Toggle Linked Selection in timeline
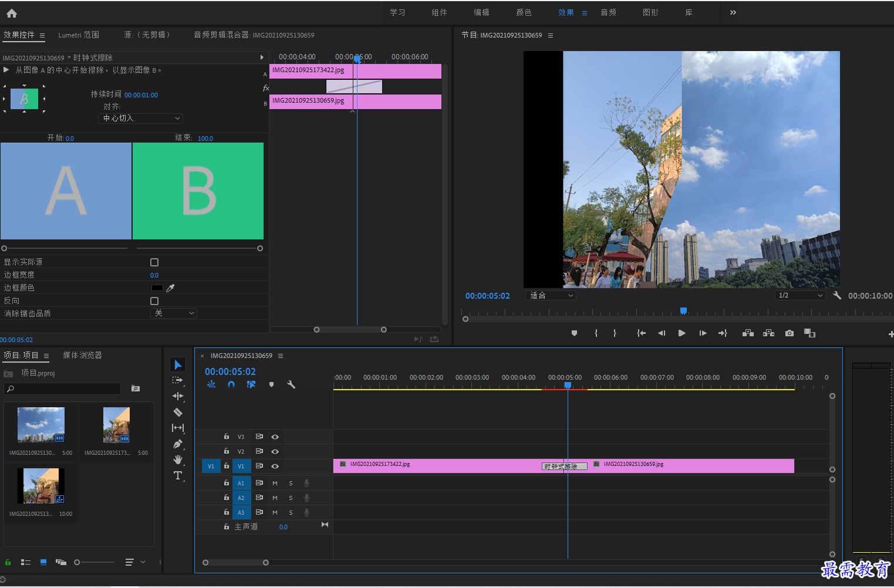This screenshot has height=588, width=894. (251, 385)
